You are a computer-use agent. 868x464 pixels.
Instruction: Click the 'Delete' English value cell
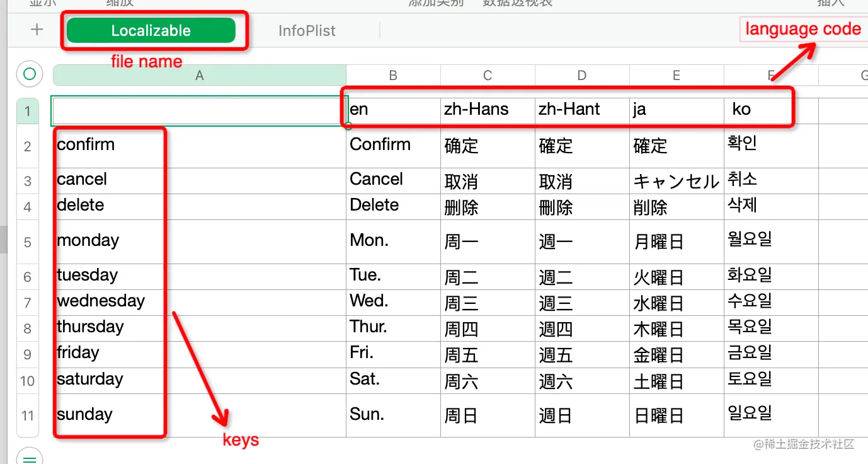393,207
